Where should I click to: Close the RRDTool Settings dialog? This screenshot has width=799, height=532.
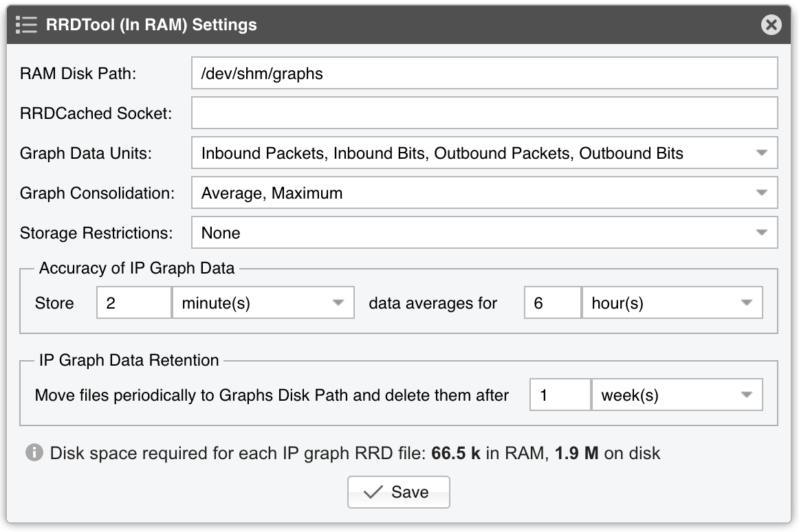[771, 25]
